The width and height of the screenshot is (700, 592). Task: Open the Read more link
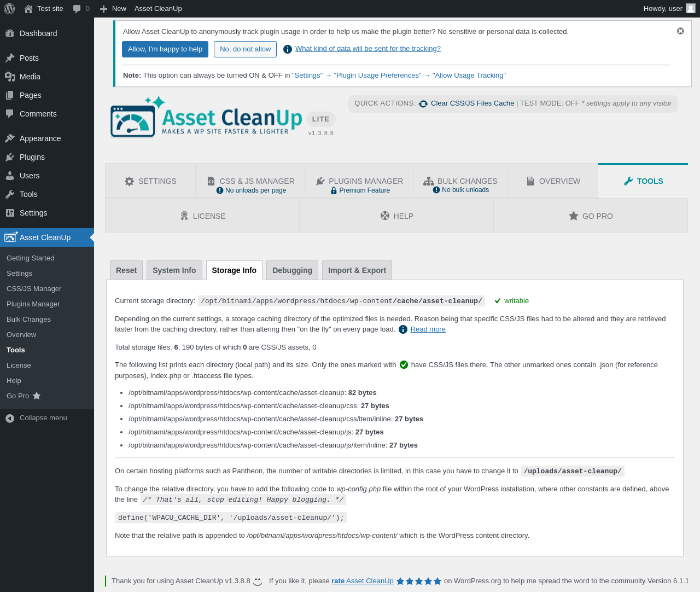pyautogui.click(x=428, y=329)
